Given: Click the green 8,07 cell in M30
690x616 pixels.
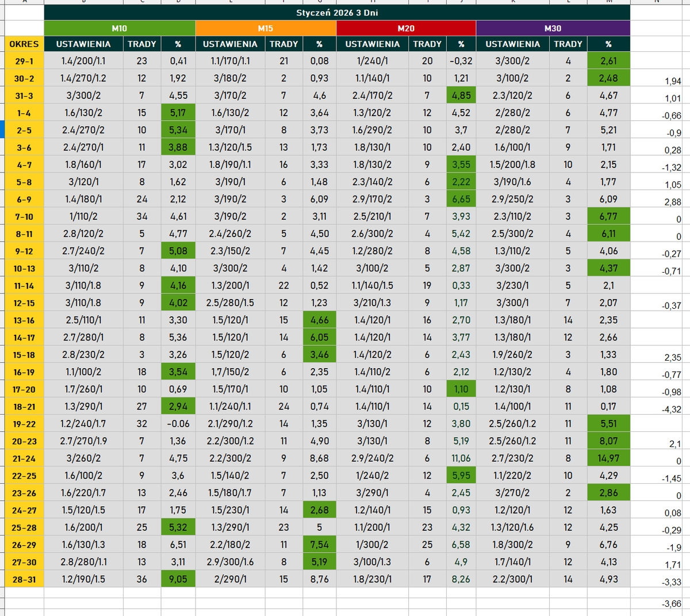Looking at the screenshot, I should [x=608, y=441].
